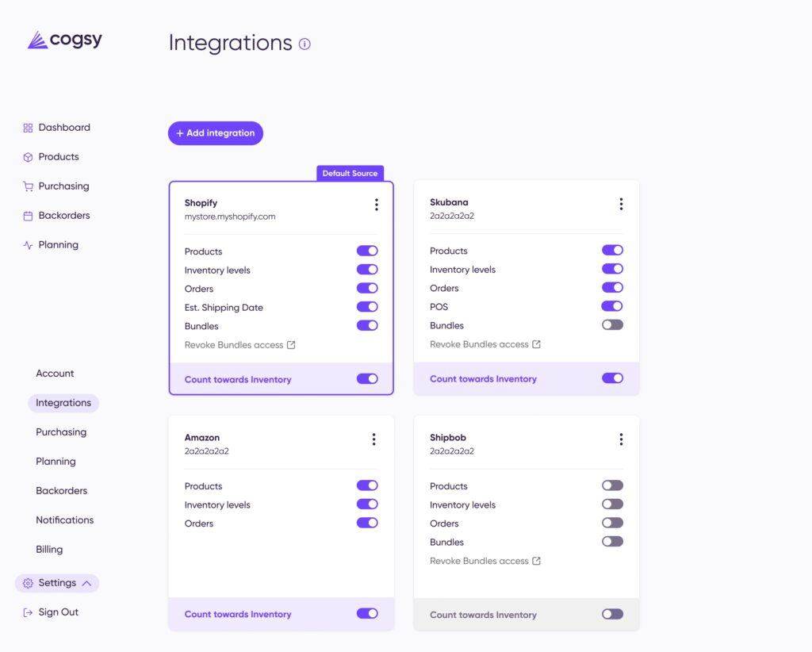812x652 pixels.
Task: Enable Skubana Bundles toggle
Action: click(x=612, y=325)
